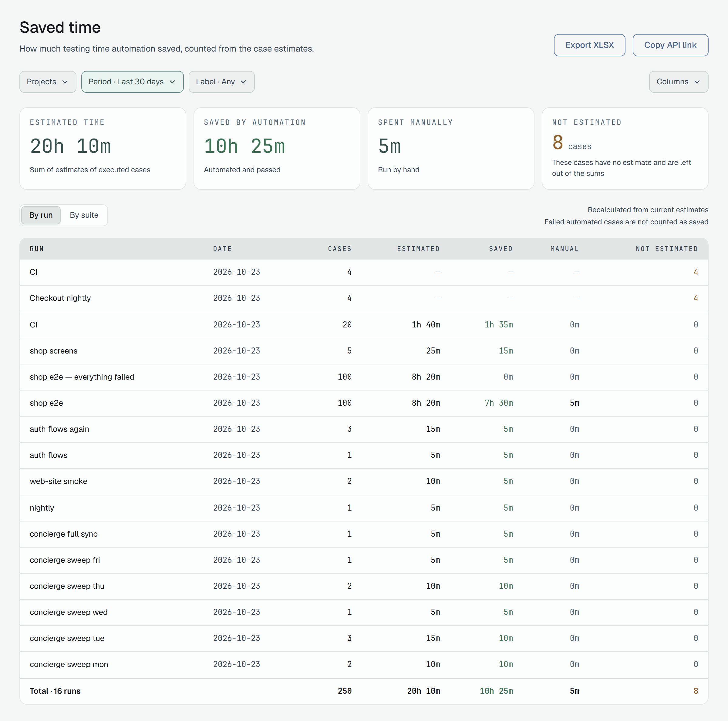The image size is (728, 721).
Task: Switch to the By suite tab
Action: point(84,215)
